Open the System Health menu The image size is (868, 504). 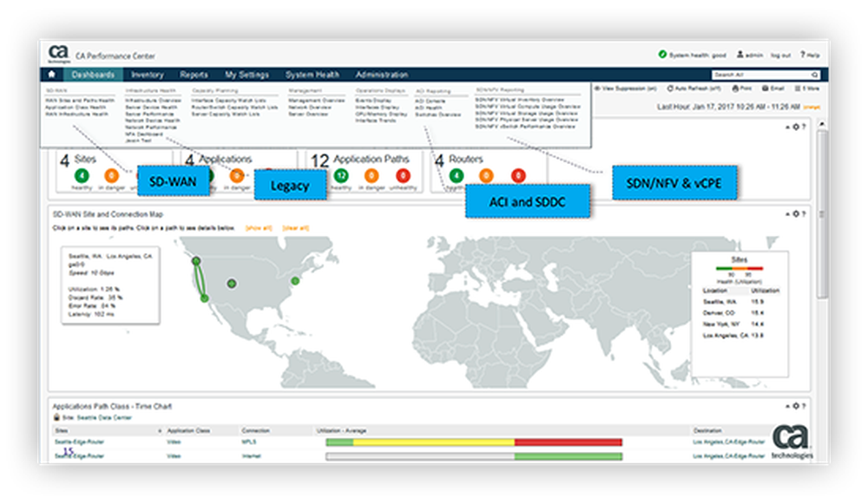pos(312,75)
